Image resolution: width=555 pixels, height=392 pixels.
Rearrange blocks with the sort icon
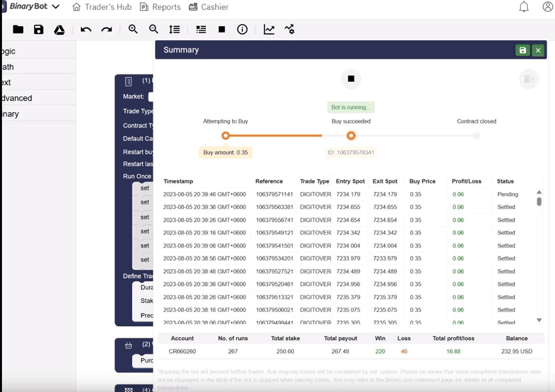[x=174, y=29]
